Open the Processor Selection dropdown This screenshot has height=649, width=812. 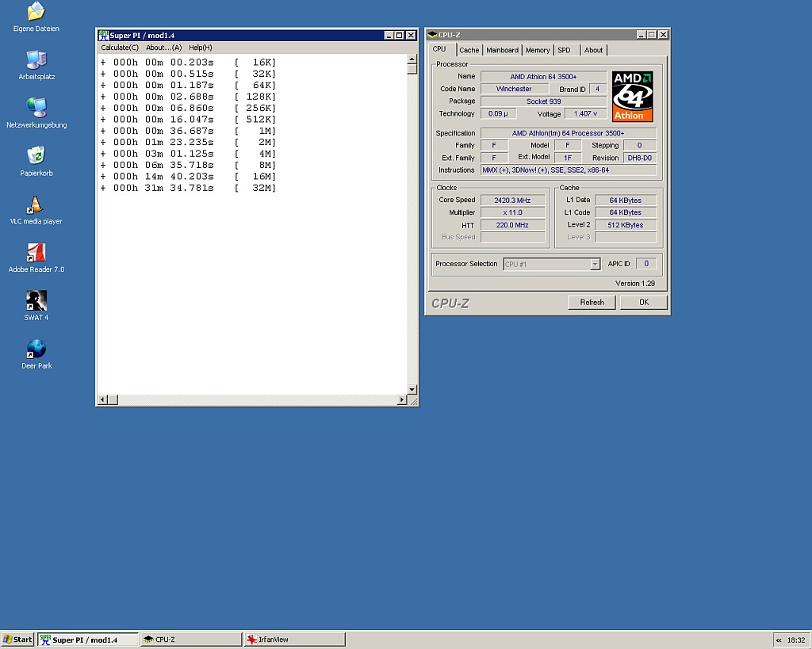pyautogui.click(x=595, y=265)
